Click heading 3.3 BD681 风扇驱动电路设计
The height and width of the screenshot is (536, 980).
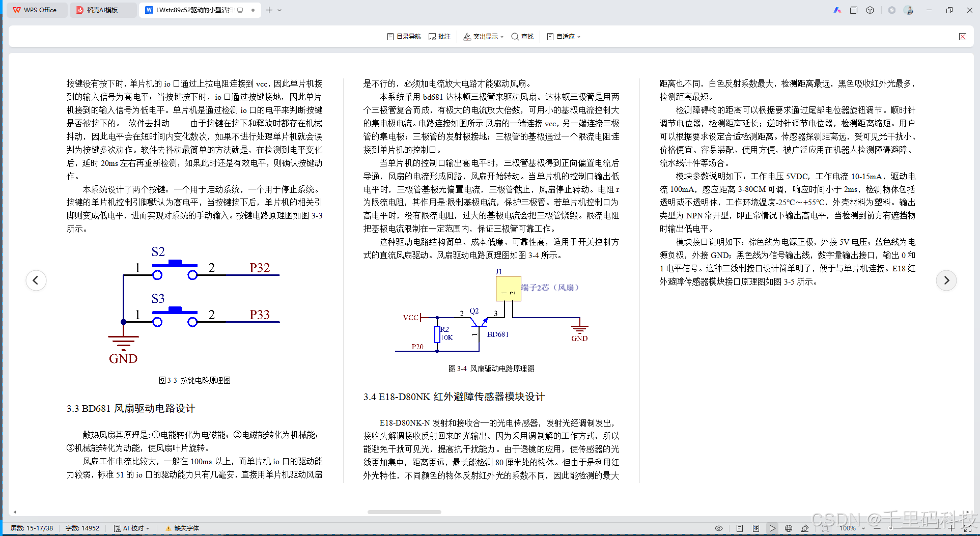(x=131, y=408)
